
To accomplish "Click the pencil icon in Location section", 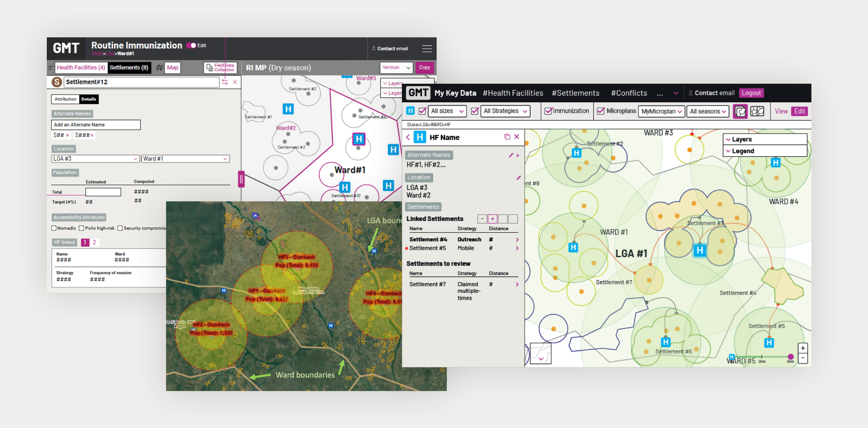I will [518, 178].
